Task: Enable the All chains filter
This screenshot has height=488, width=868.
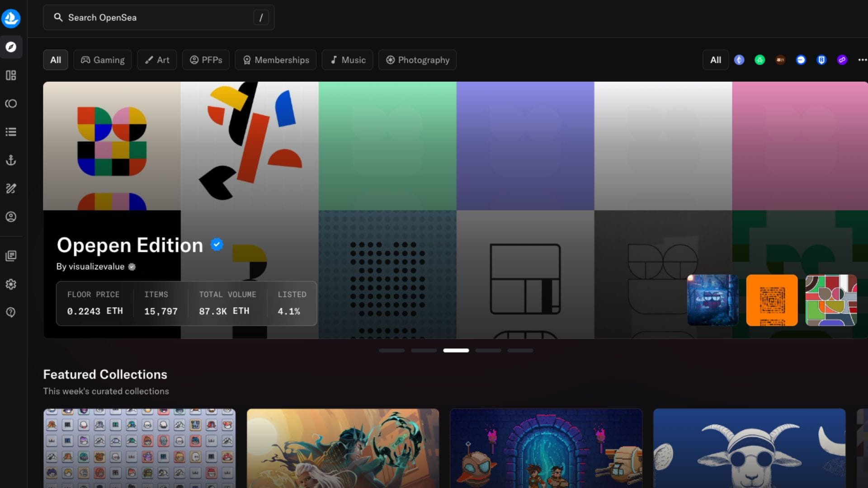Action: tap(715, 60)
